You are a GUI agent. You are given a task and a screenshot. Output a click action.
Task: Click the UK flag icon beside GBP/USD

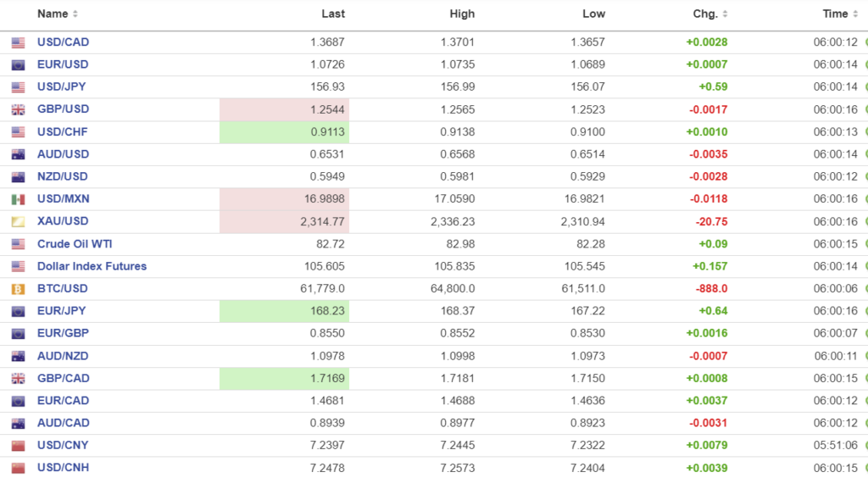[18, 109]
